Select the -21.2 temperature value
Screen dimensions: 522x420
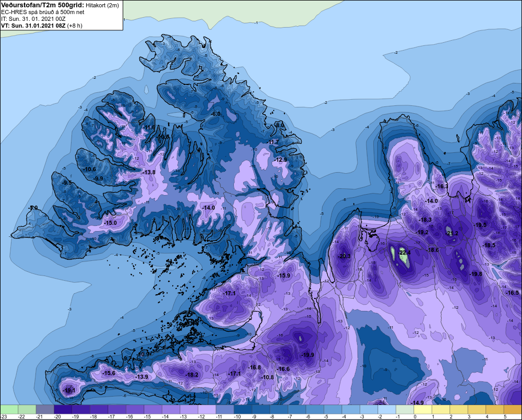[452, 233]
